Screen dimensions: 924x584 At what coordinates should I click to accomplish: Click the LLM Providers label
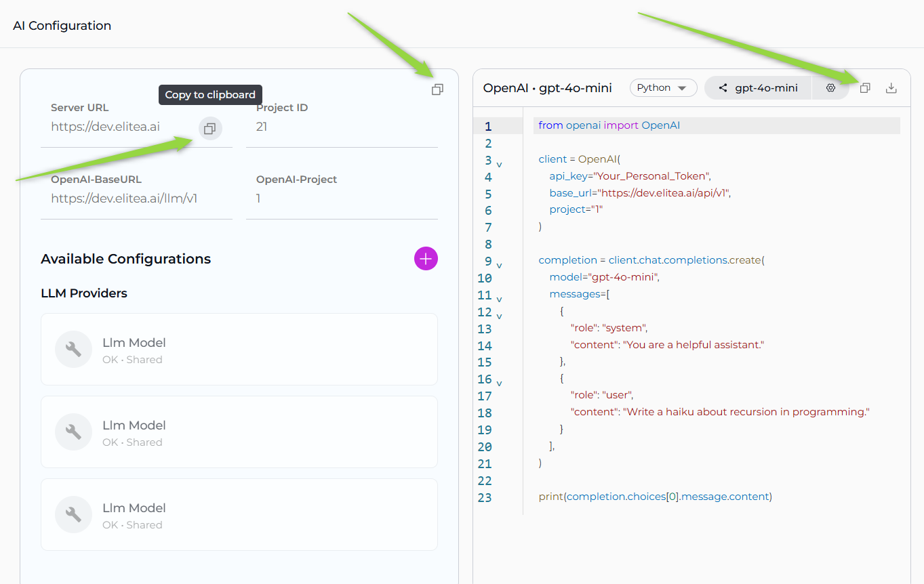pos(84,293)
